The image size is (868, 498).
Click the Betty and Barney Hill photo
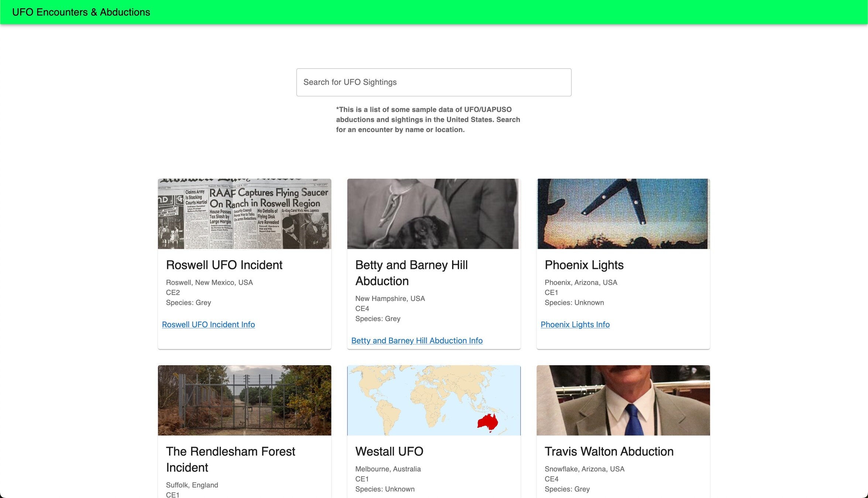(x=434, y=214)
